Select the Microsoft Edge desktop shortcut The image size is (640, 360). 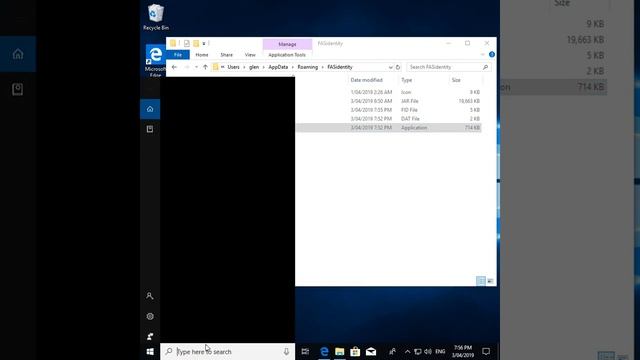[156, 60]
